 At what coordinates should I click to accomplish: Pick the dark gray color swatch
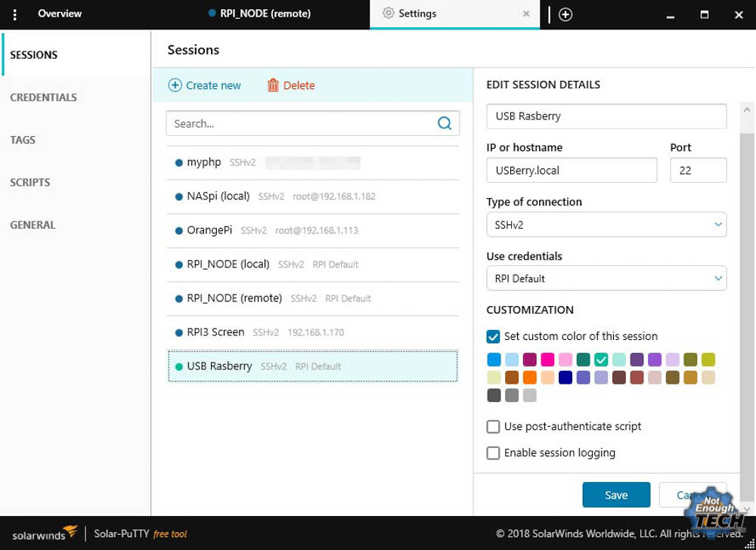[x=494, y=395]
